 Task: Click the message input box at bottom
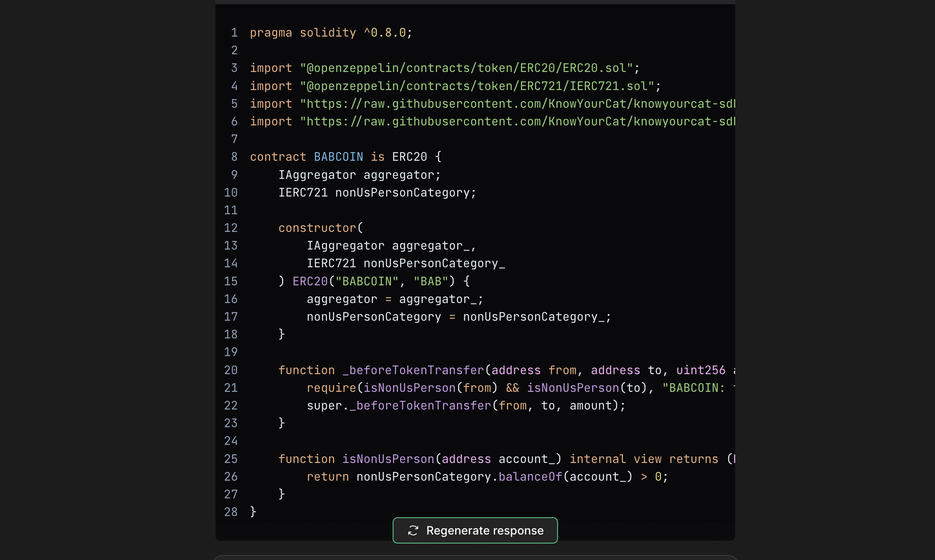[475, 558]
